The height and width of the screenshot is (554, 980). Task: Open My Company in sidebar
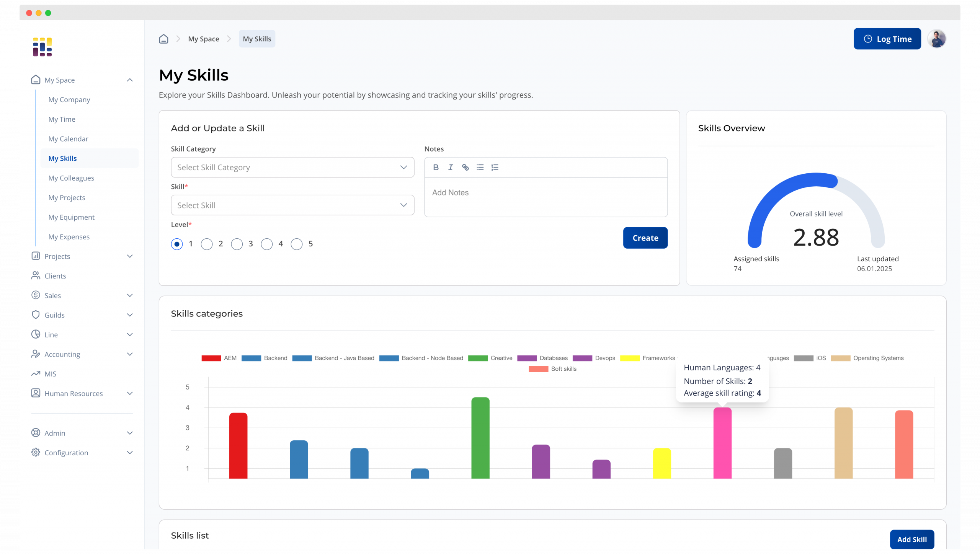point(69,99)
